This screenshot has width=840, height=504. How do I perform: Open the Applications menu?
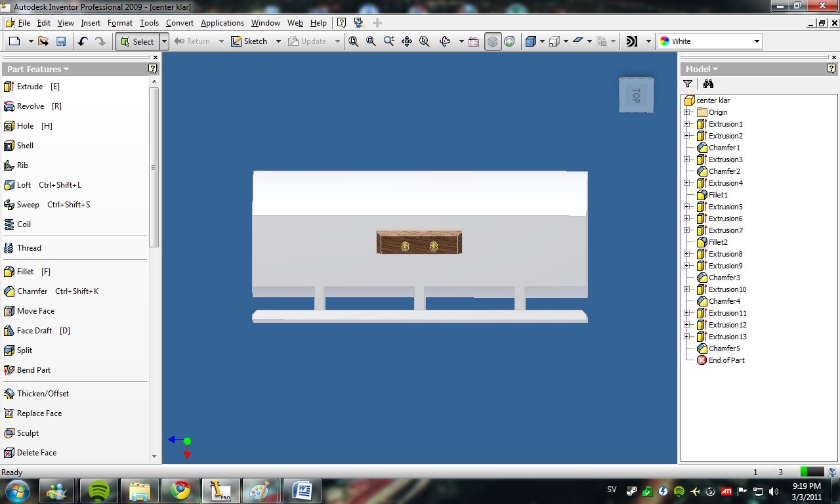coord(222,23)
